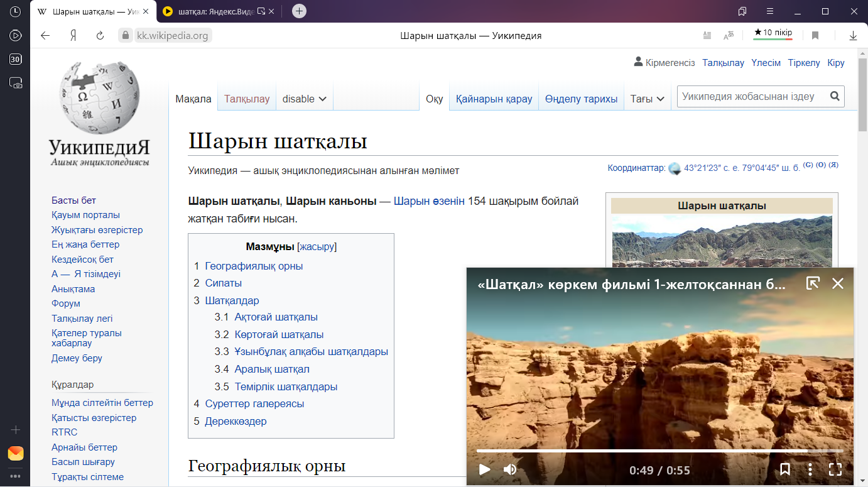Mute the floating video sound
The width and height of the screenshot is (868, 487).
click(x=510, y=469)
